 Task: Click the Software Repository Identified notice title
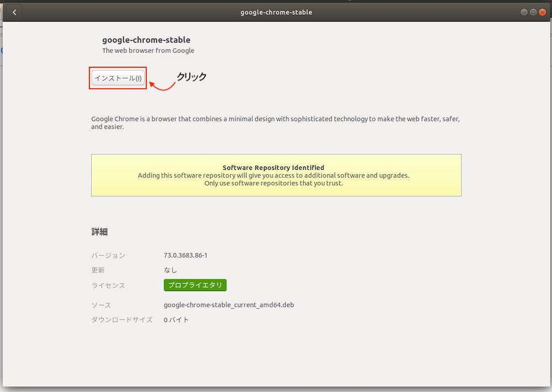tap(274, 168)
